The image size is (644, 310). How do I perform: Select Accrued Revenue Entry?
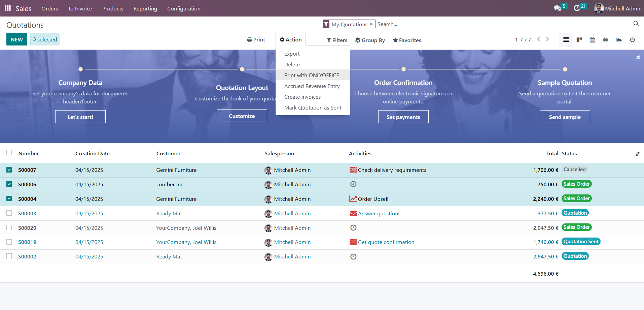coord(313,86)
